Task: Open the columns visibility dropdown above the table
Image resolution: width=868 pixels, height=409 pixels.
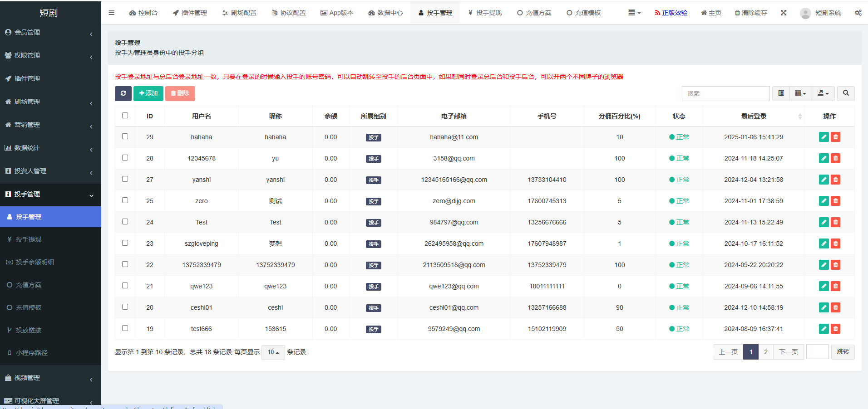Action: tap(800, 93)
